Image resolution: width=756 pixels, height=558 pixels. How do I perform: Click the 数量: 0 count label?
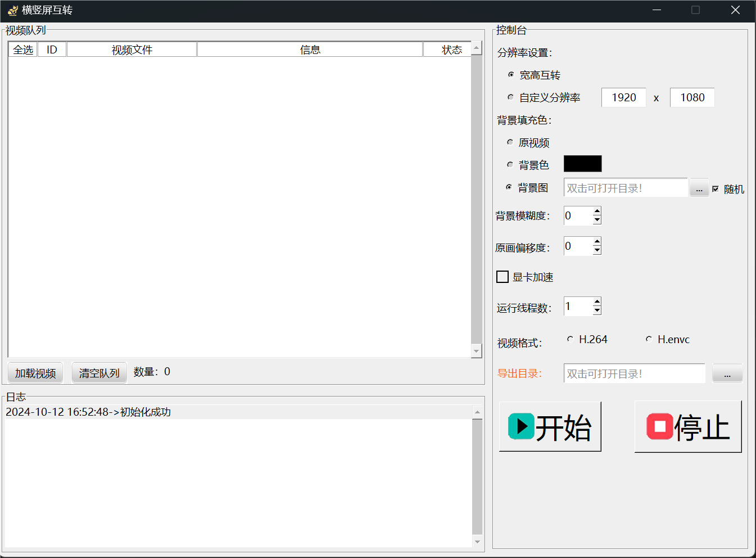[x=152, y=372]
